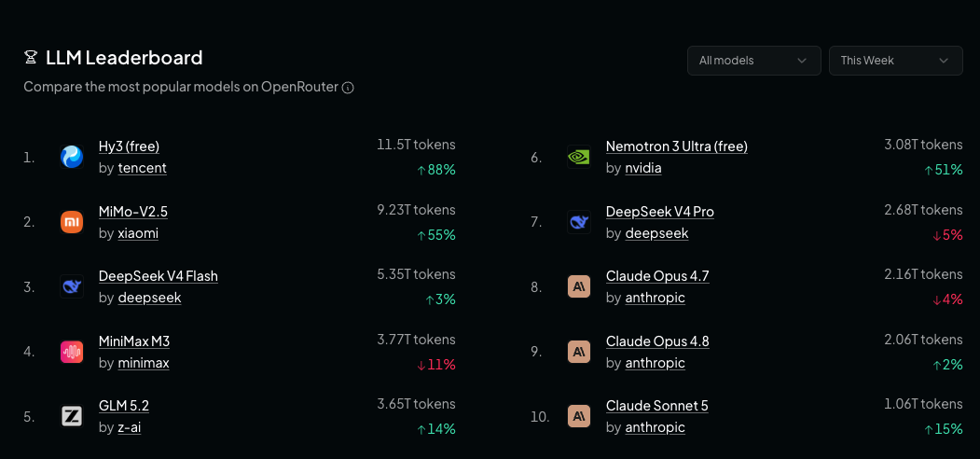Open the Hy3 (free) model link
The image size is (980, 459).
click(x=129, y=146)
